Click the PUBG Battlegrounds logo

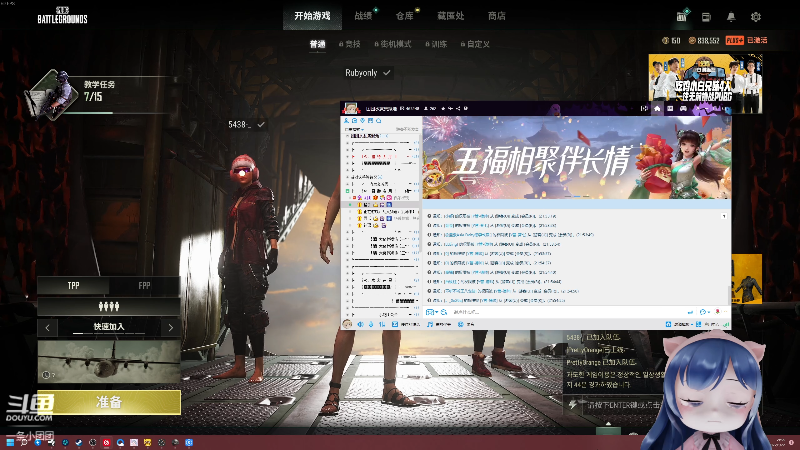pos(62,15)
